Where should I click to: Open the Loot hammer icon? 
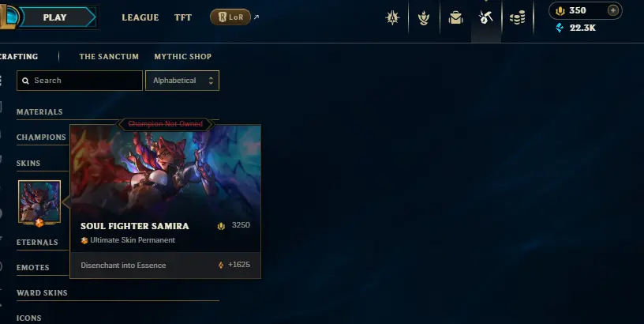(x=486, y=17)
